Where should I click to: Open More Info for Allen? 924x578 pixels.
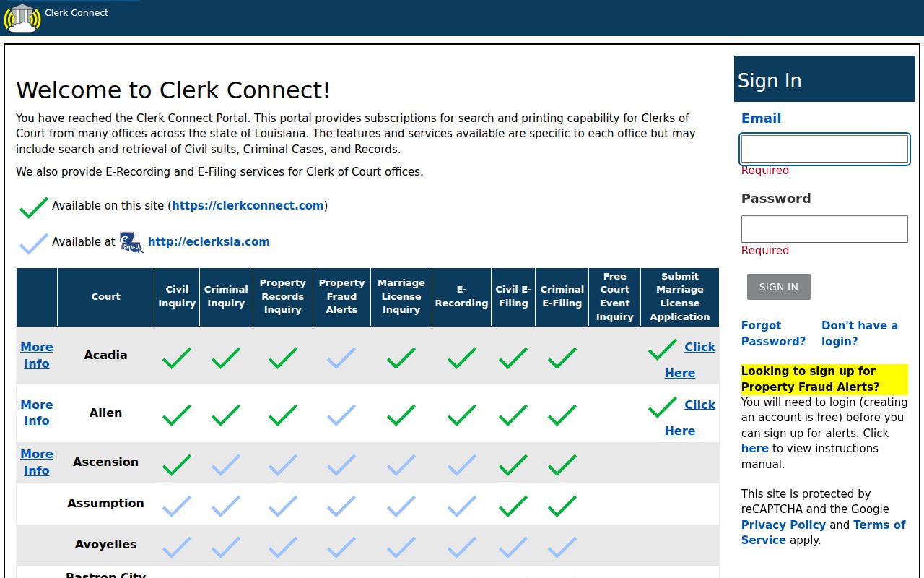(x=37, y=413)
